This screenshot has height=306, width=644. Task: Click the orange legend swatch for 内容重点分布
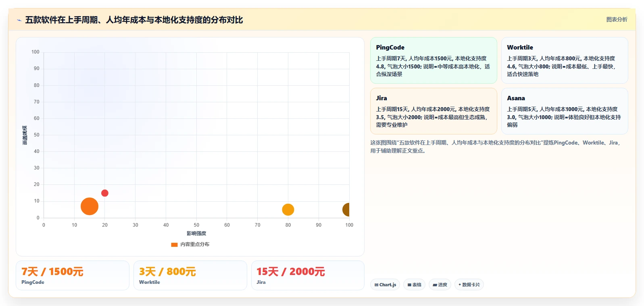(x=174, y=244)
